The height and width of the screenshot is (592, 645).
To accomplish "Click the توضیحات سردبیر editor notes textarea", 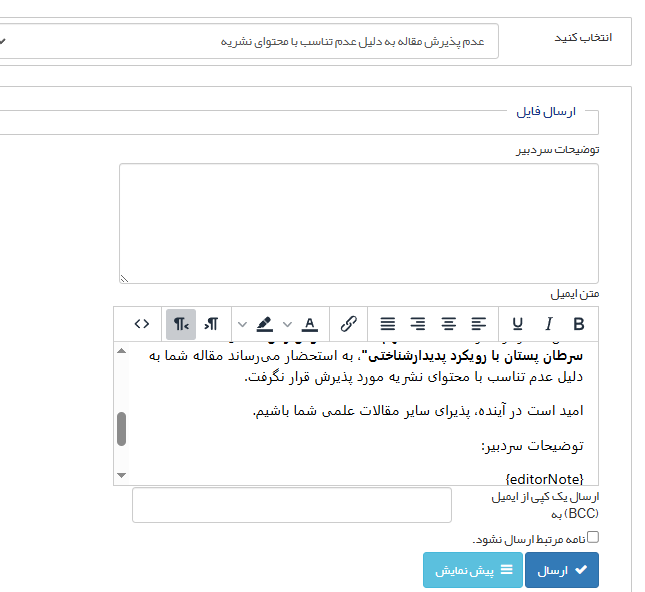I will coord(358,223).
